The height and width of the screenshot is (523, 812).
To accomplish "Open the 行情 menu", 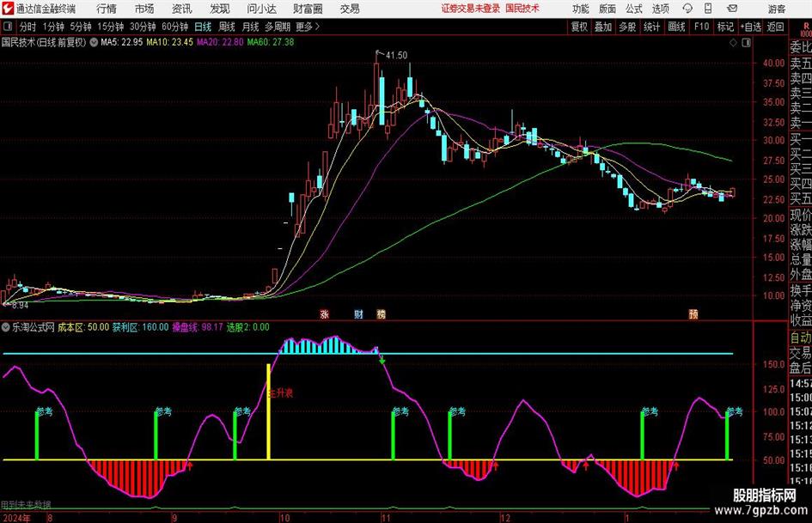I will (107, 9).
